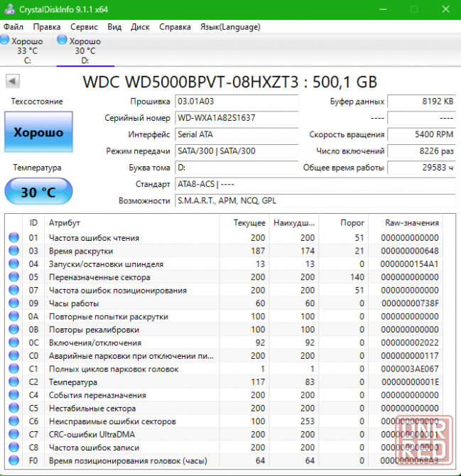Click the status icon for attribute 0B Повторы рекалибровки
The image size is (461, 476).
click(x=13, y=329)
